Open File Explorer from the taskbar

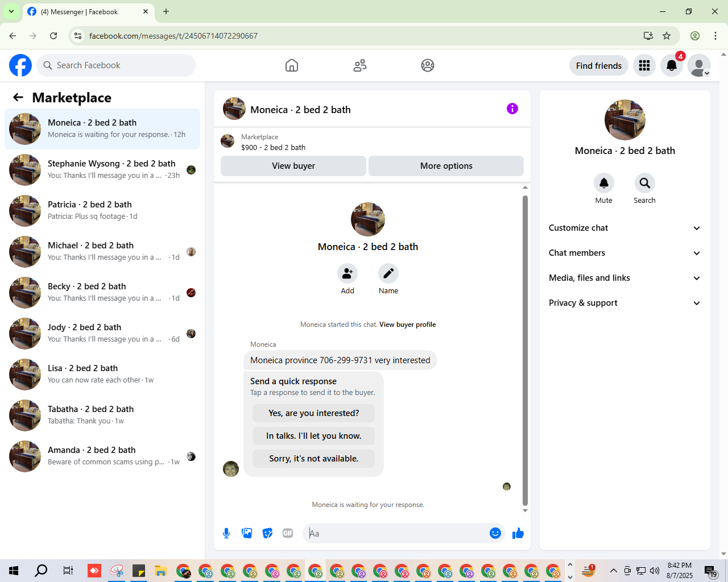(160, 571)
